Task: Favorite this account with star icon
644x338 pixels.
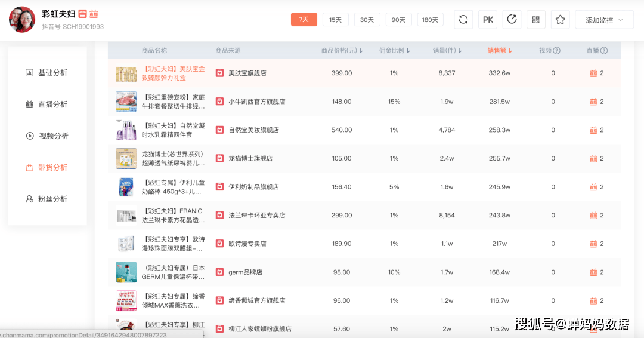Action: (560, 20)
